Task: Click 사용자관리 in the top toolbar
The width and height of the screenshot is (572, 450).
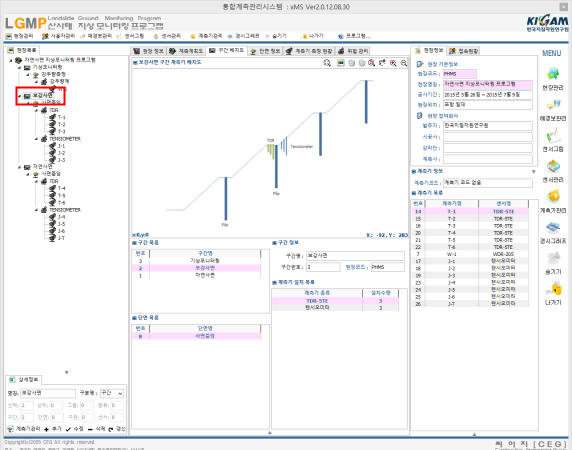Action: pos(58,36)
